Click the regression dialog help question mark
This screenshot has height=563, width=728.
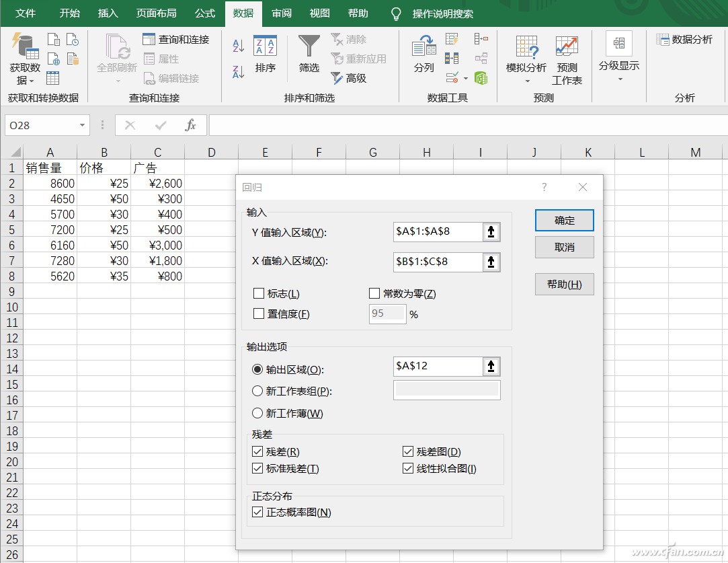[x=544, y=187]
